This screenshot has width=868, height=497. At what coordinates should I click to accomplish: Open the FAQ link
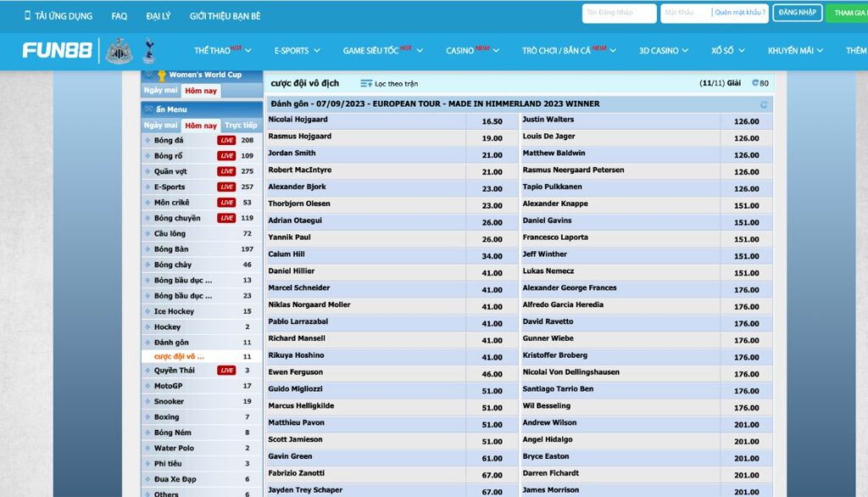click(119, 16)
